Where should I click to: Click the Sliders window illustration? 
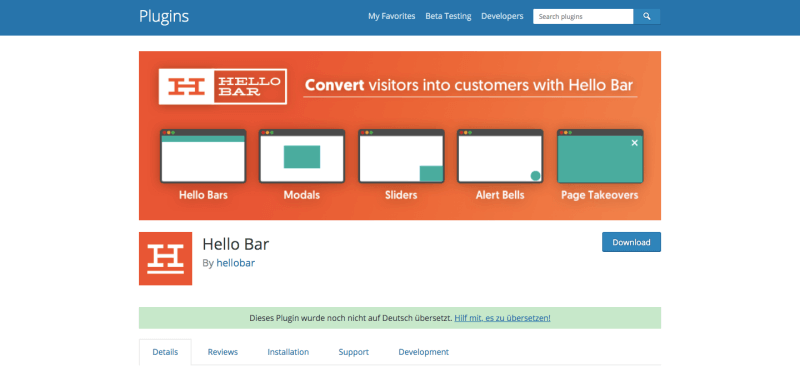[x=401, y=156]
